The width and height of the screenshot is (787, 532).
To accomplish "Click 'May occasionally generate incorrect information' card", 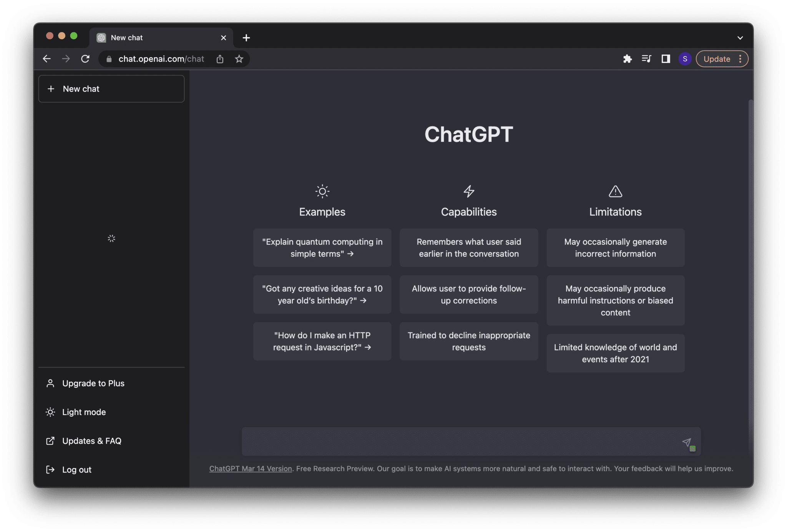I will coord(616,248).
